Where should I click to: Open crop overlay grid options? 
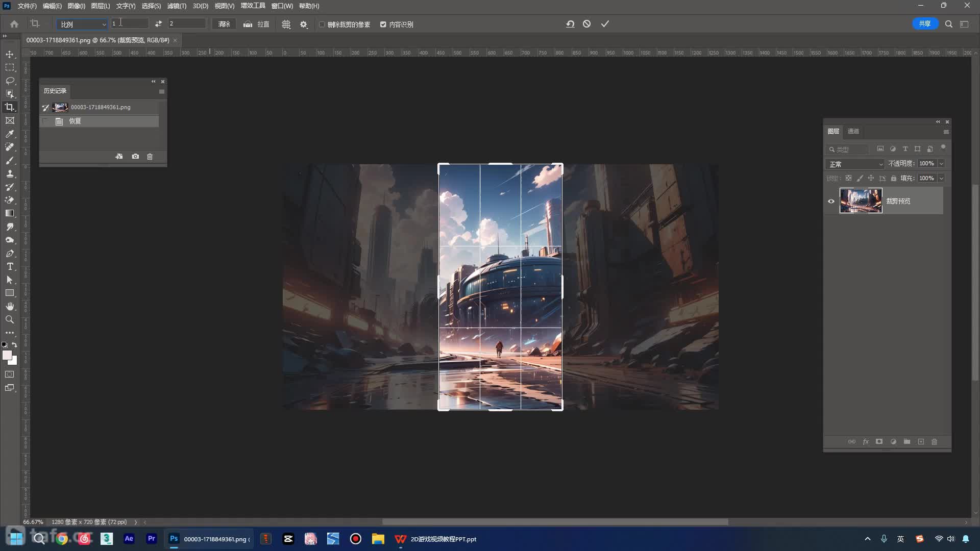286,24
